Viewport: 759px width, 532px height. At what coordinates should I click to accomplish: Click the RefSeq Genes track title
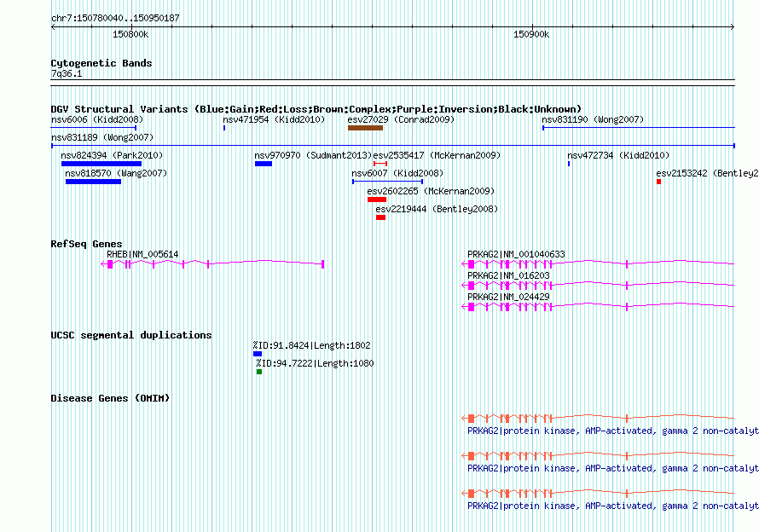click(86, 244)
